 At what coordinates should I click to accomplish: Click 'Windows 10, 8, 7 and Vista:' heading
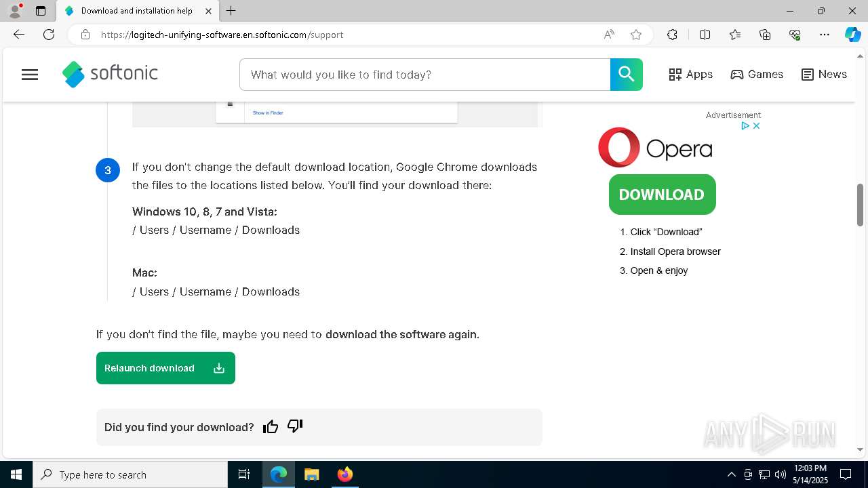click(205, 211)
